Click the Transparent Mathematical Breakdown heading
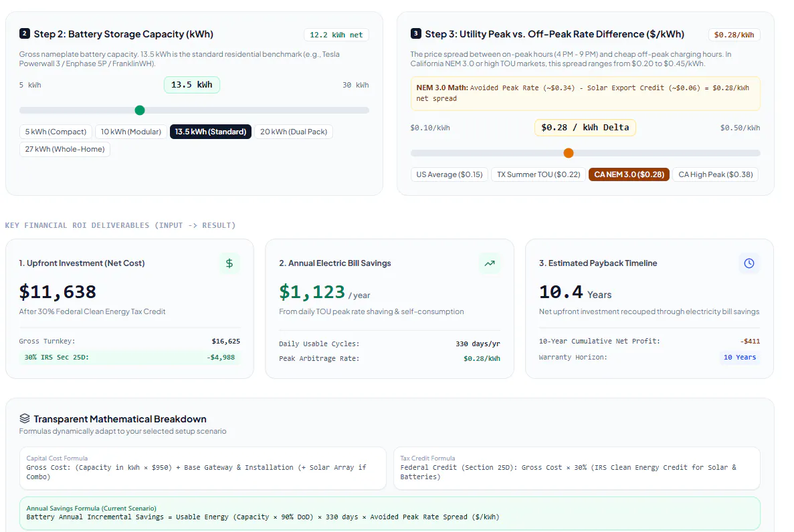This screenshot has height=532, width=794. point(120,419)
